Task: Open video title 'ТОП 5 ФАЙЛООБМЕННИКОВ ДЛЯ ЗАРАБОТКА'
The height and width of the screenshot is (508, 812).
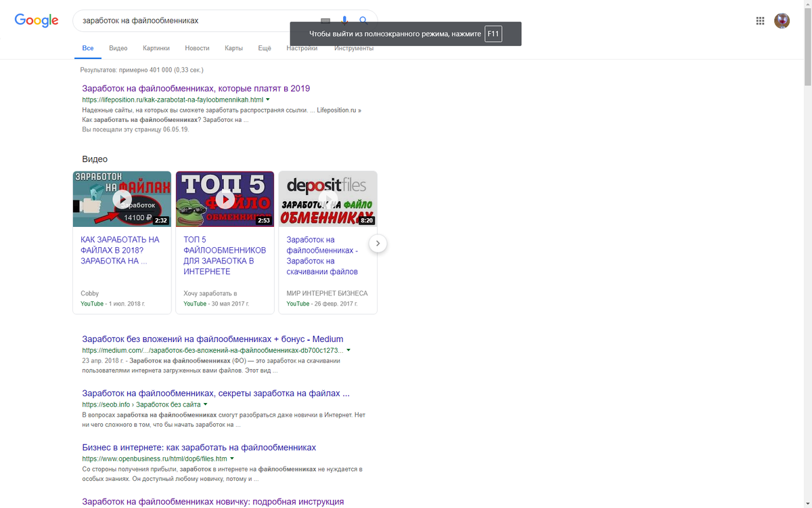Action: coord(225,255)
